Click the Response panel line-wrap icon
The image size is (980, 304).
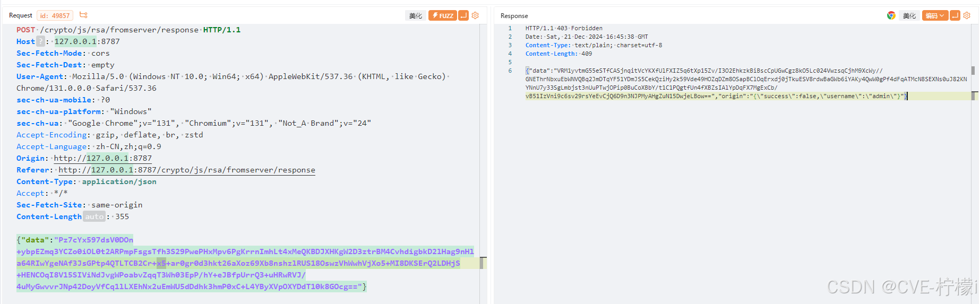coord(955,15)
